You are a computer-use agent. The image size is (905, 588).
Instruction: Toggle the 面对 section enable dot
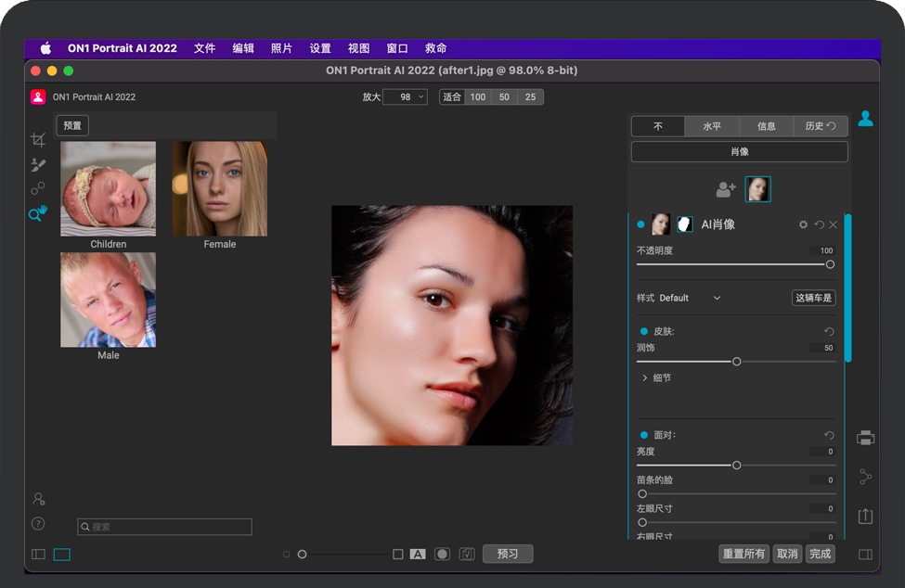click(x=643, y=435)
